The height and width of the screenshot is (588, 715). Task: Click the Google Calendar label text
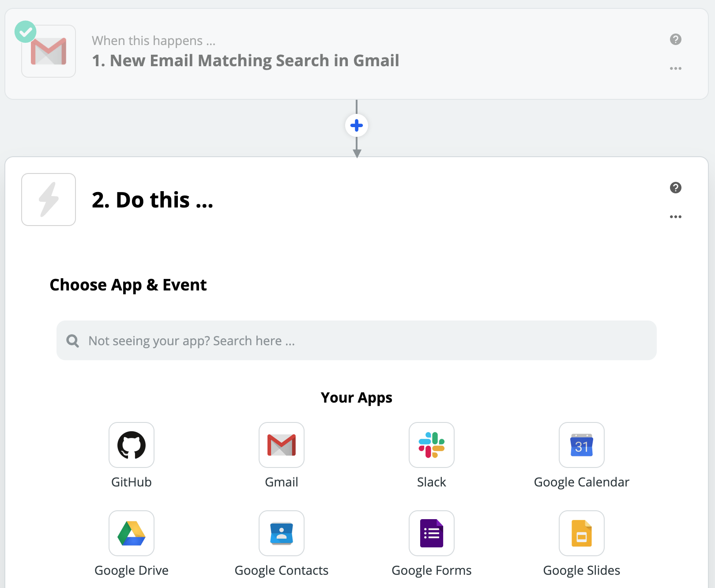[582, 482]
